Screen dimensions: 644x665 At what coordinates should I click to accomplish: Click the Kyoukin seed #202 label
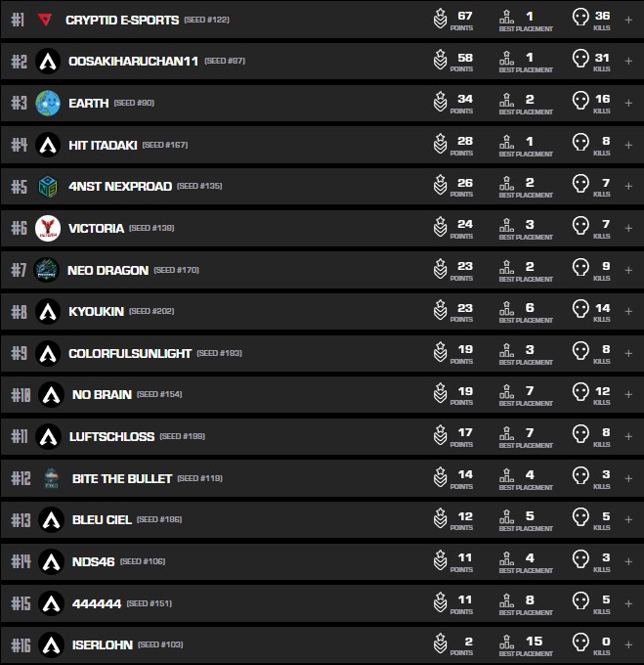pos(154,311)
